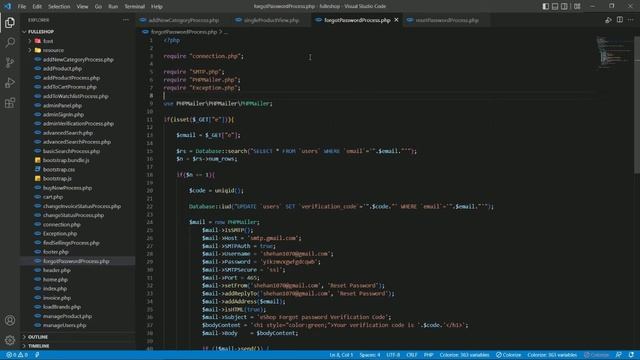The width and height of the screenshot is (640, 360).
Task: Open advancedSearch.php file
Action: 67,133
